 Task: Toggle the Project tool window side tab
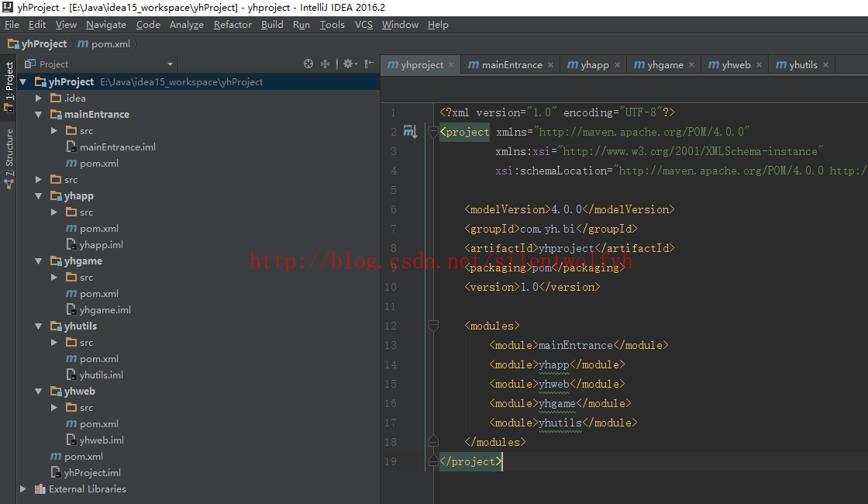pos(9,87)
